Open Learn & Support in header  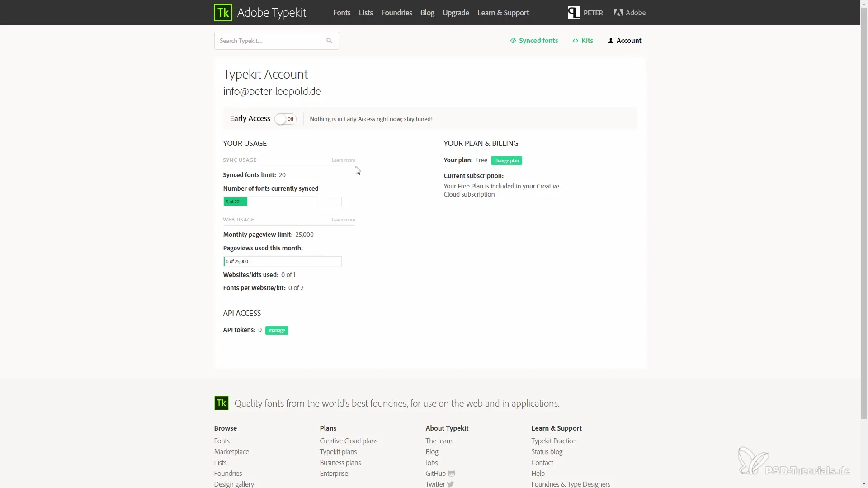point(503,13)
